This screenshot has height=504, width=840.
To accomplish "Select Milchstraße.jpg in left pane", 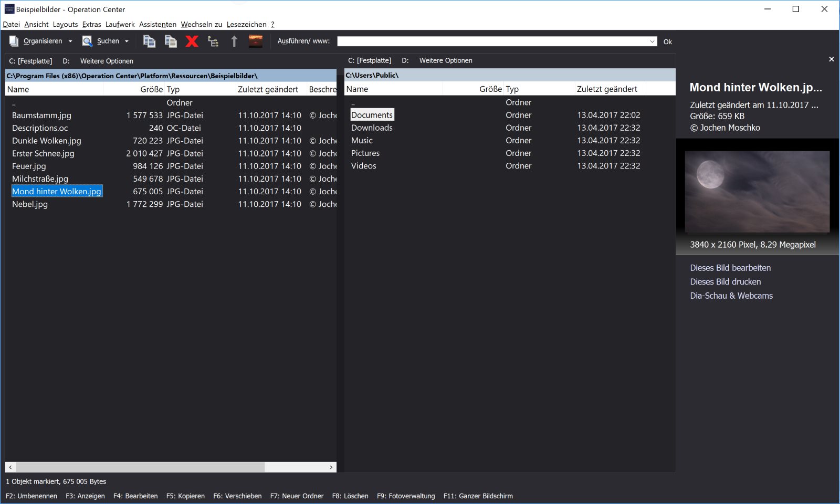I will click(40, 179).
